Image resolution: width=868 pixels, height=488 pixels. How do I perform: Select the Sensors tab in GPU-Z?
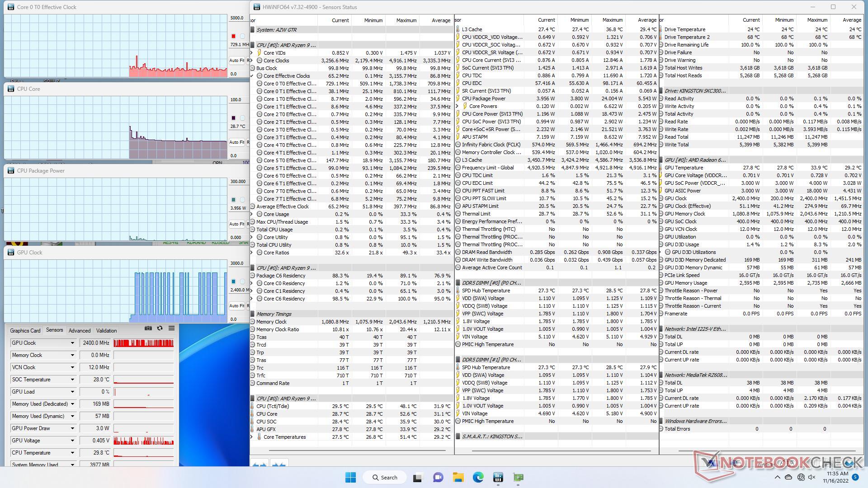click(x=54, y=330)
